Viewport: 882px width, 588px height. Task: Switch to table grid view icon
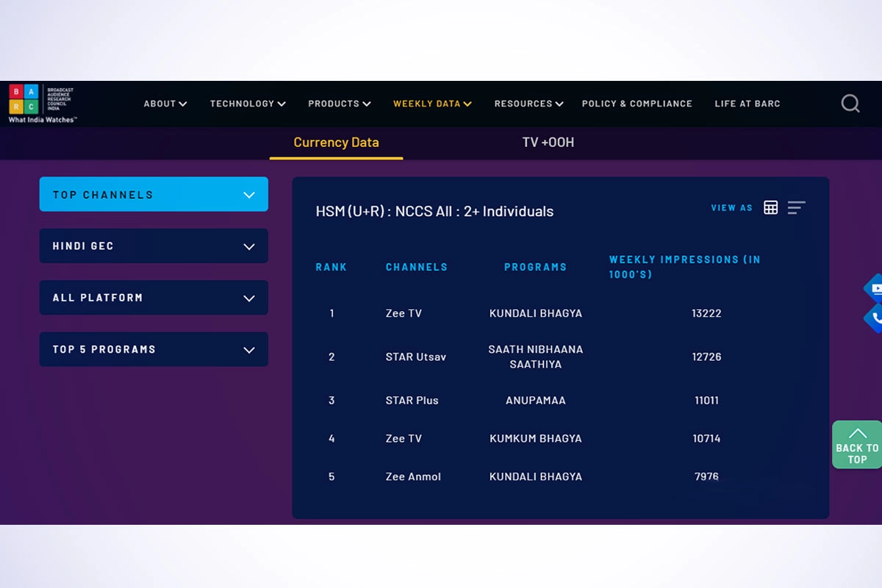[x=770, y=208]
